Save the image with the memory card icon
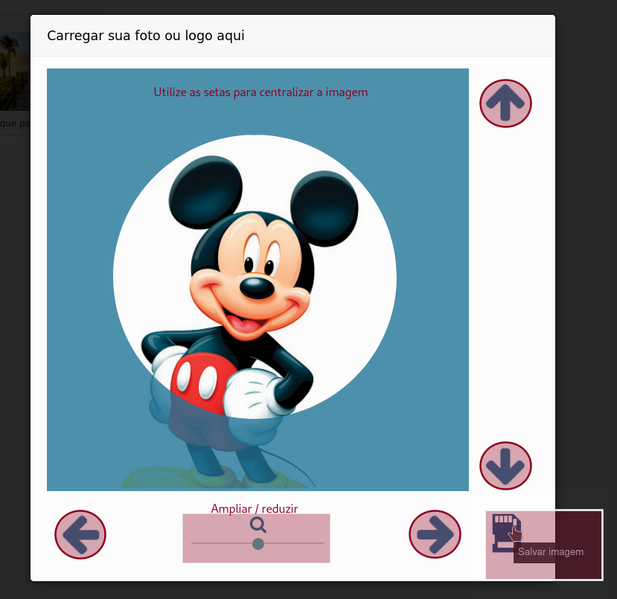This screenshot has width=617, height=599. pyautogui.click(x=506, y=532)
